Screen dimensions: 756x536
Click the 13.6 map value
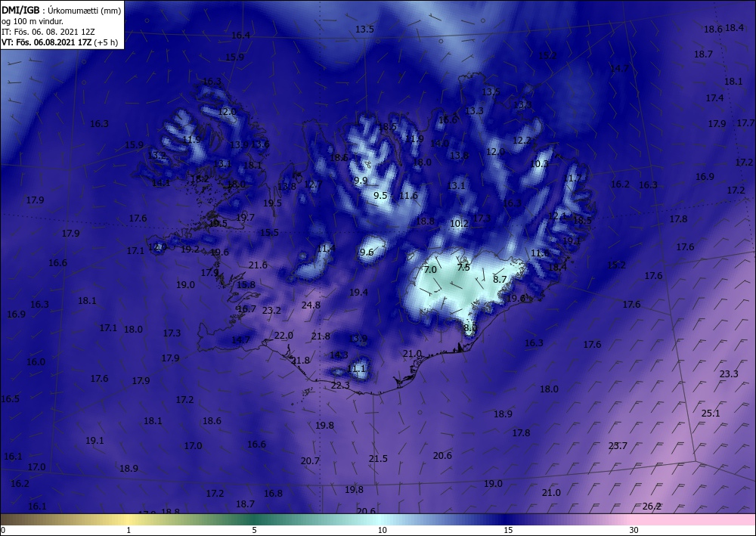tap(260, 144)
